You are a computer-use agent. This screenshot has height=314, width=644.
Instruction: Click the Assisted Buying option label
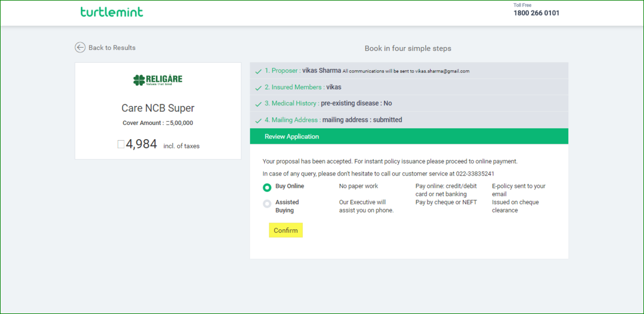[x=287, y=206]
